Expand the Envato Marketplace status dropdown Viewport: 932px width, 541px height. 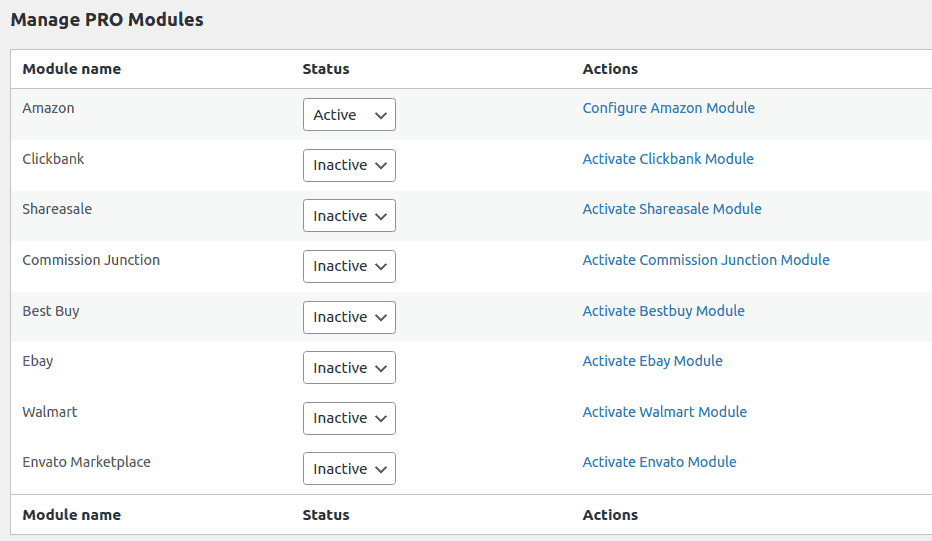(x=349, y=469)
